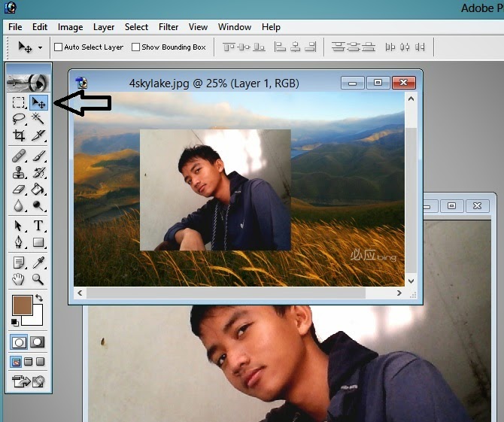Switch to Standard Screen Mode
This screenshot has width=504, height=422.
coord(16,362)
